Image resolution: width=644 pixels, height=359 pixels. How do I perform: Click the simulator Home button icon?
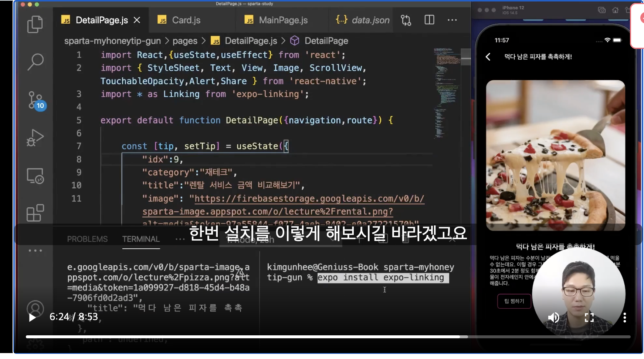click(x=615, y=10)
